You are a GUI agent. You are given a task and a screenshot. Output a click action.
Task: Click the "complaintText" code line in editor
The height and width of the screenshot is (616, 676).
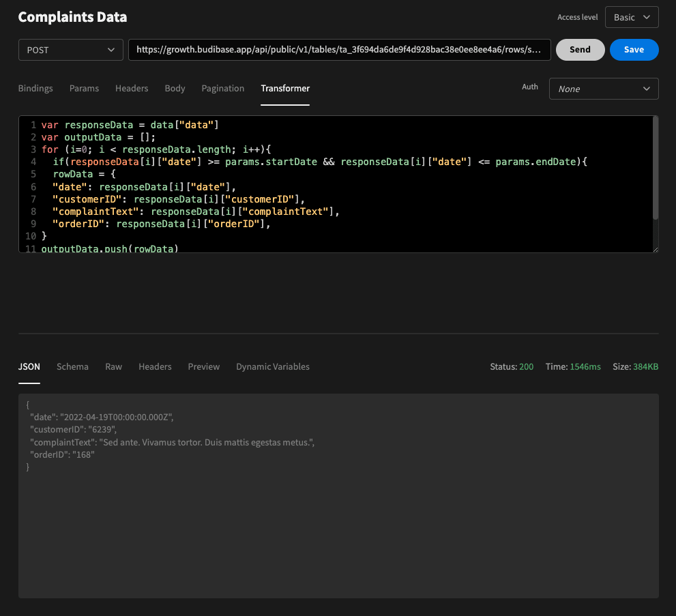tap(196, 211)
